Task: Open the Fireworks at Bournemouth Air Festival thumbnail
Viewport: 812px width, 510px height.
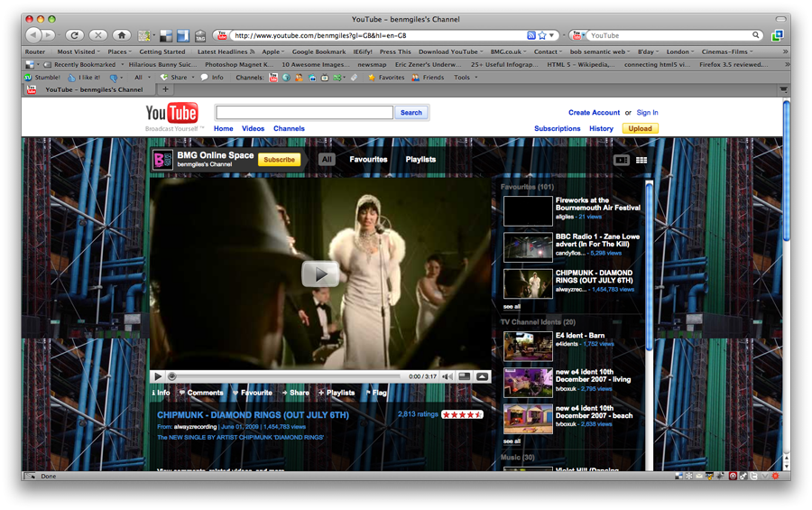Action: (528, 211)
